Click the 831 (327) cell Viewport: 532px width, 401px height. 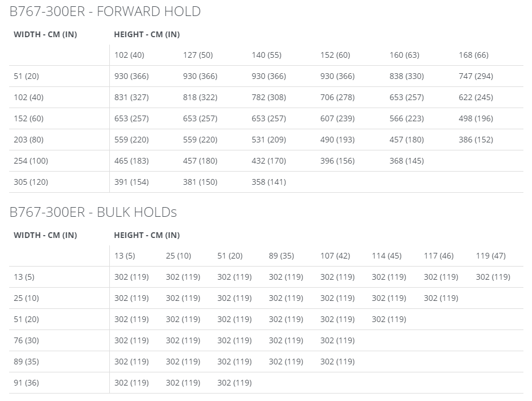[132, 97]
